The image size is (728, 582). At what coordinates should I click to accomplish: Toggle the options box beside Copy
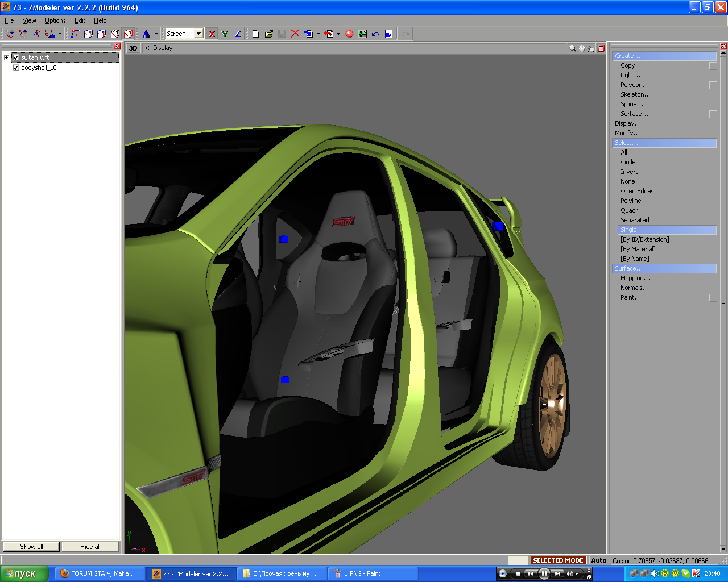click(x=713, y=66)
